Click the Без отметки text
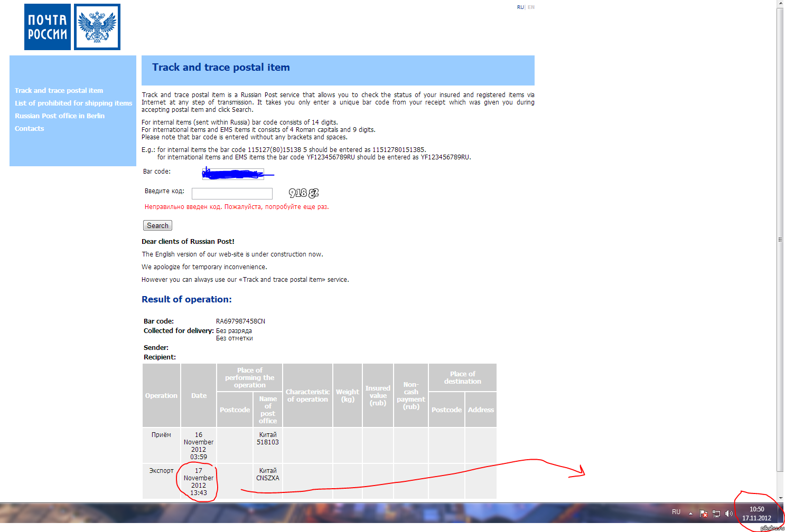This screenshot has width=785, height=532. [235, 338]
